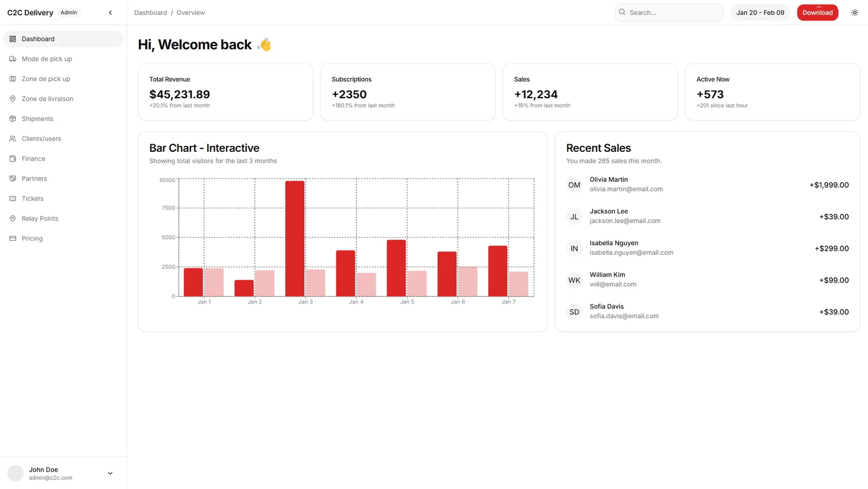Viewport: 868px width, 489px height.
Task: Click the Jan 5 axis label
Action: click(x=407, y=302)
